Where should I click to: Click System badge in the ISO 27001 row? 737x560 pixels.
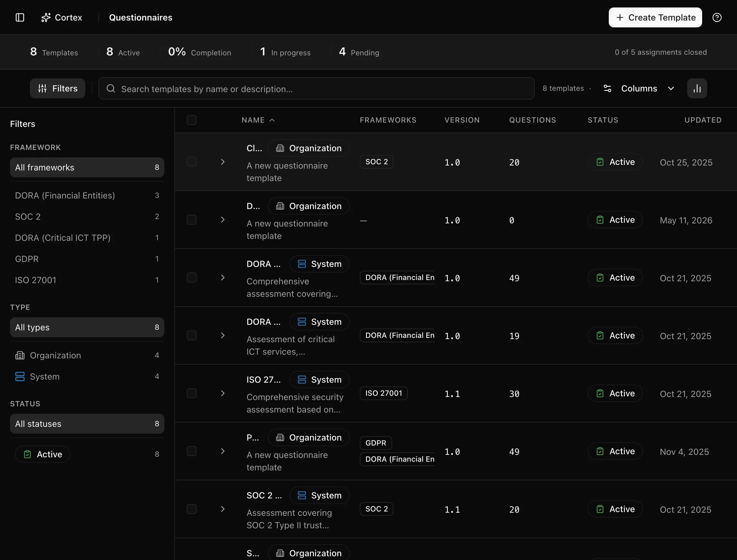319,380
